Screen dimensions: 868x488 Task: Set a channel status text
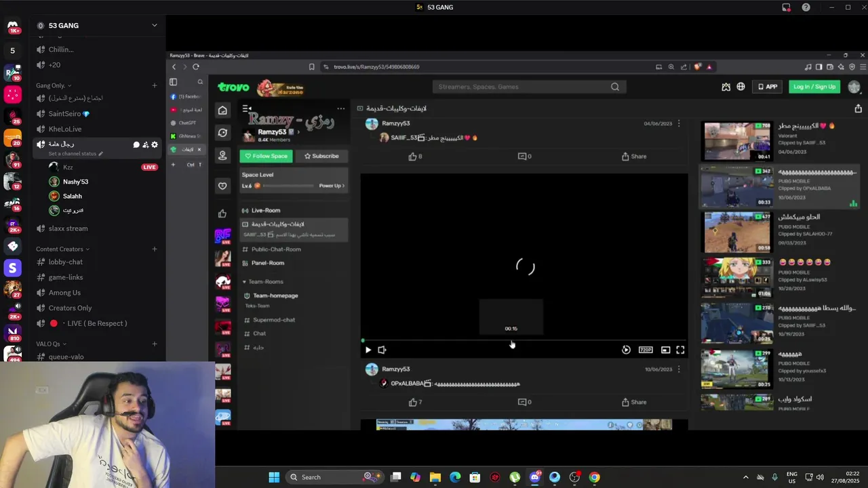pyautogui.click(x=76, y=154)
